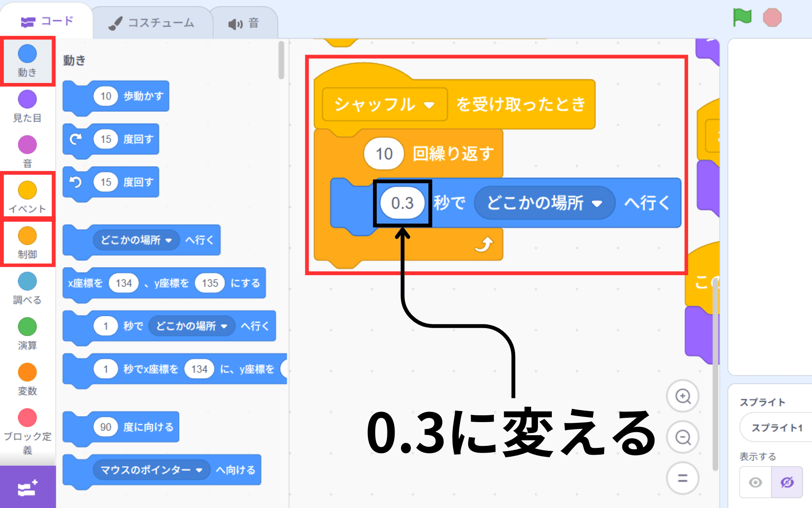
Task: Open the 演算 (Operators) block category
Action: [x=27, y=333]
